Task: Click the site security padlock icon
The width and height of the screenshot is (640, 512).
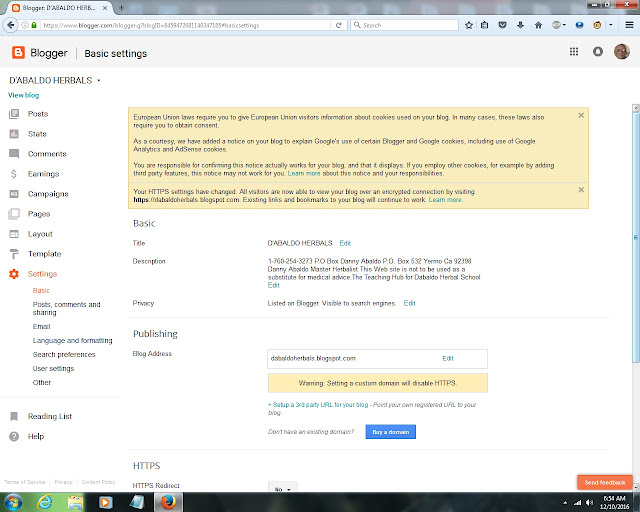Action: (34, 25)
